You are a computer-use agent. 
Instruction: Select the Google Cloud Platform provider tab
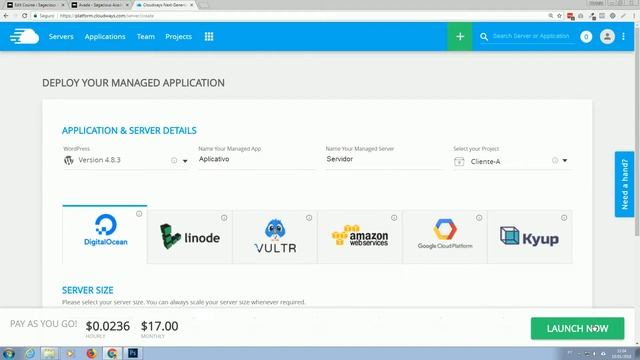pos(444,237)
